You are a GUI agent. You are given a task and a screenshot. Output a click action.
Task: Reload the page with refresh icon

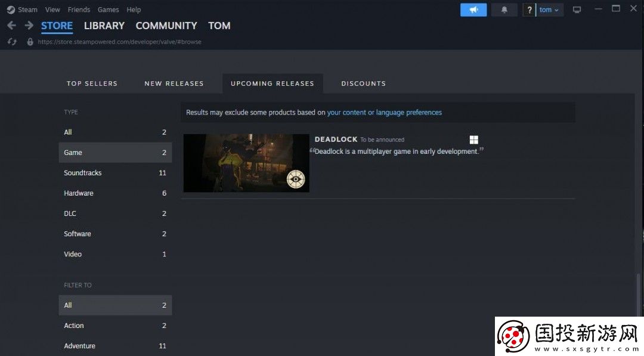pos(12,42)
